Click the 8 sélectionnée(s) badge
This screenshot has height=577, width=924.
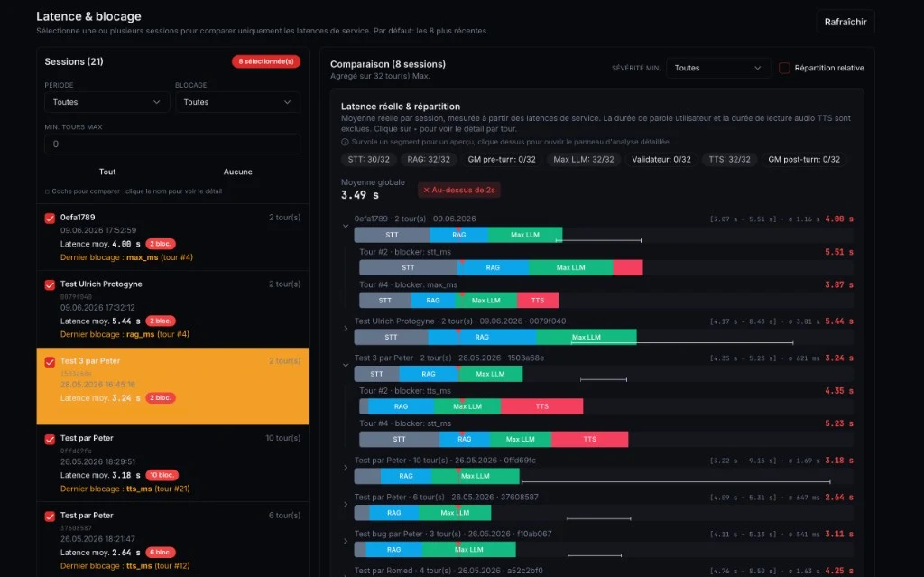tap(266, 61)
